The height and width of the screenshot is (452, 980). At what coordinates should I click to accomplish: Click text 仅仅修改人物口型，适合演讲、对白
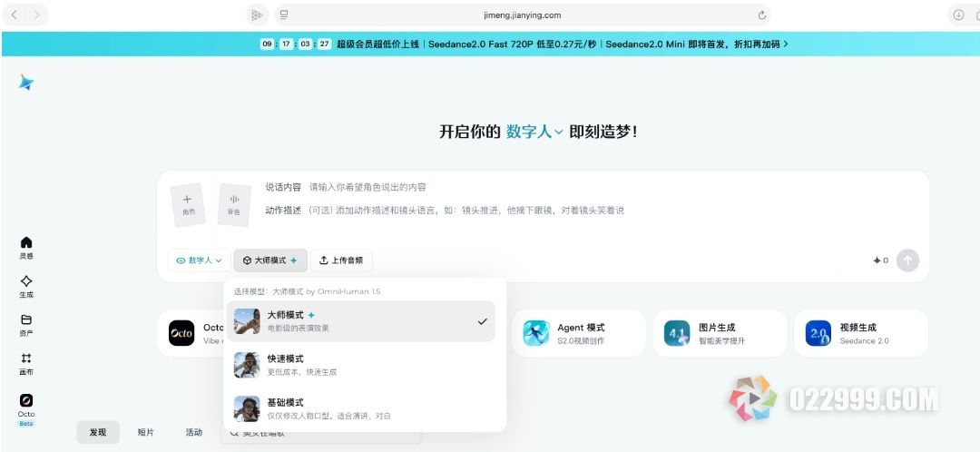pyautogui.click(x=328, y=417)
